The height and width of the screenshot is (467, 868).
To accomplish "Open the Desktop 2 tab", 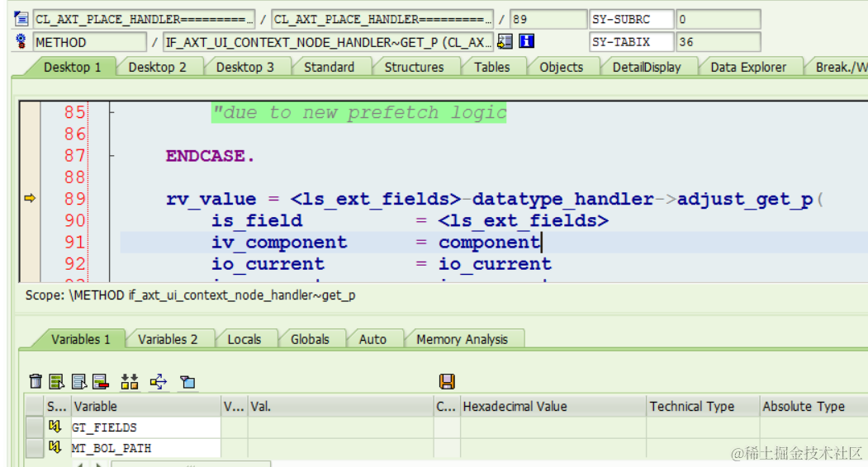I will click(157, 67).
